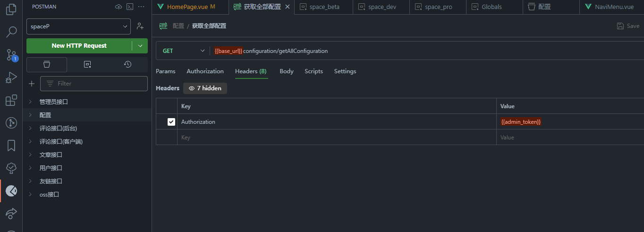Open Source Control in the activity bar

click(11, 55)
